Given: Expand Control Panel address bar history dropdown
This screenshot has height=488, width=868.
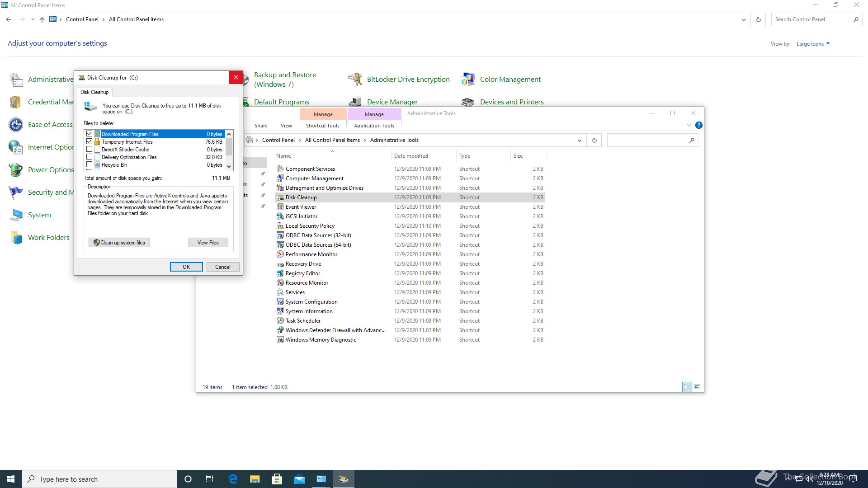Looking at the screenshot, I should pos(743,19).
